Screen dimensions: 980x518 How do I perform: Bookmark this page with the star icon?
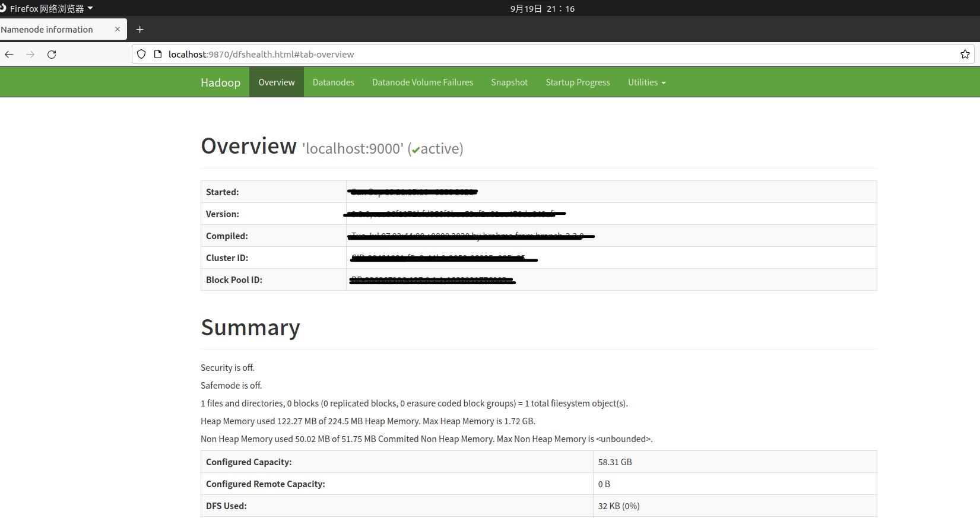tap(965, 54)
